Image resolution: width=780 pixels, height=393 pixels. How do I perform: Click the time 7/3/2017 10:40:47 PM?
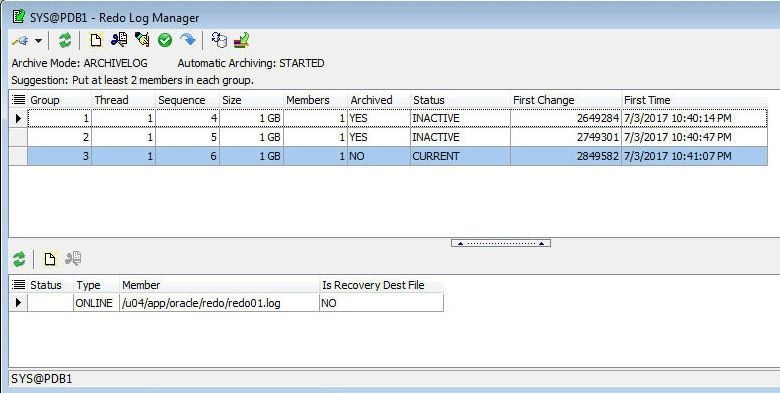pos(694,137)
